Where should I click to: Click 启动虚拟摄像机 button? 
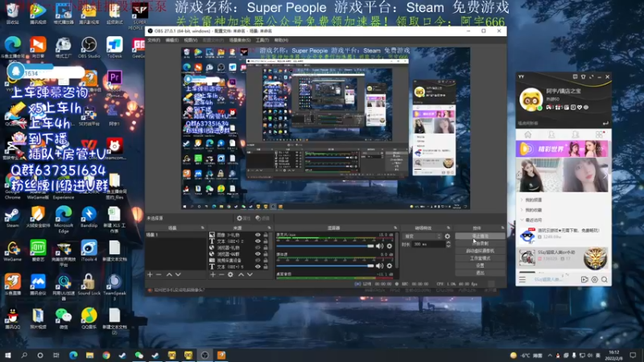[480, 251]
